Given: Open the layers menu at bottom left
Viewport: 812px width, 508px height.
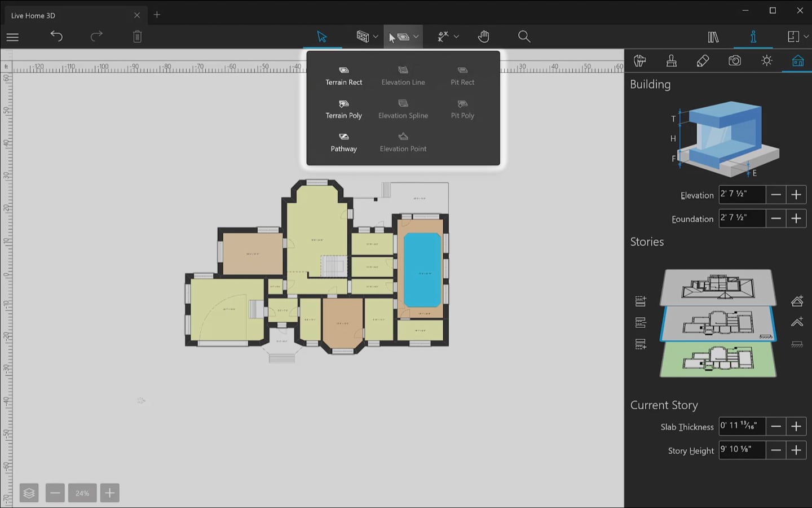Looking at the screenshot, I should pyautogui.click(x=29, y=492).
